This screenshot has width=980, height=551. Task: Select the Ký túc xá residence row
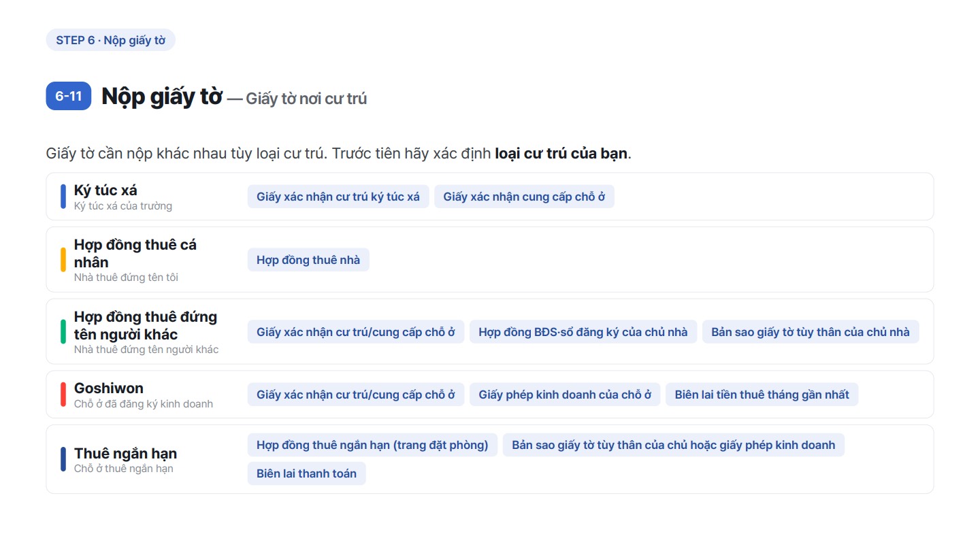tap(490, 197)
